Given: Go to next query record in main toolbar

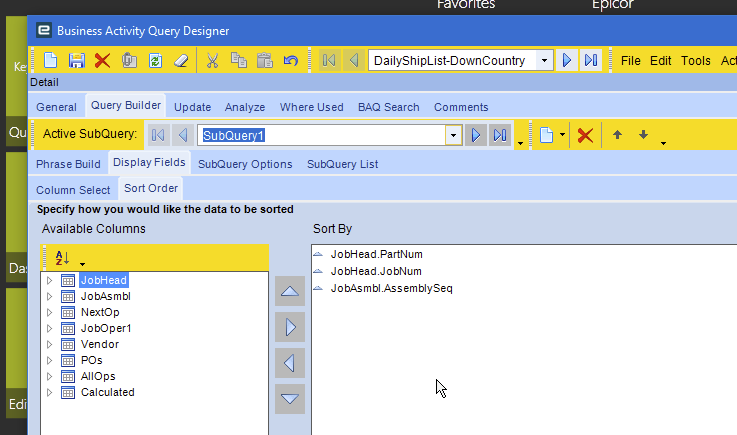Looking at the screenshot, I should (567, 60).
